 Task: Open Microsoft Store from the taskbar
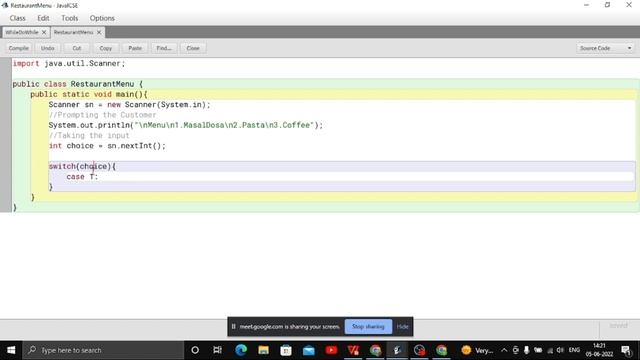click(x=286, y=350)
